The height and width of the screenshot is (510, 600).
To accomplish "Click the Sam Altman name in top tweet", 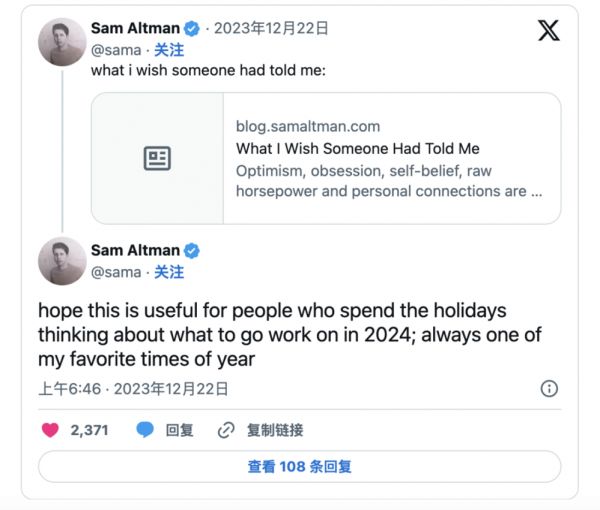I will pos(135,28).
